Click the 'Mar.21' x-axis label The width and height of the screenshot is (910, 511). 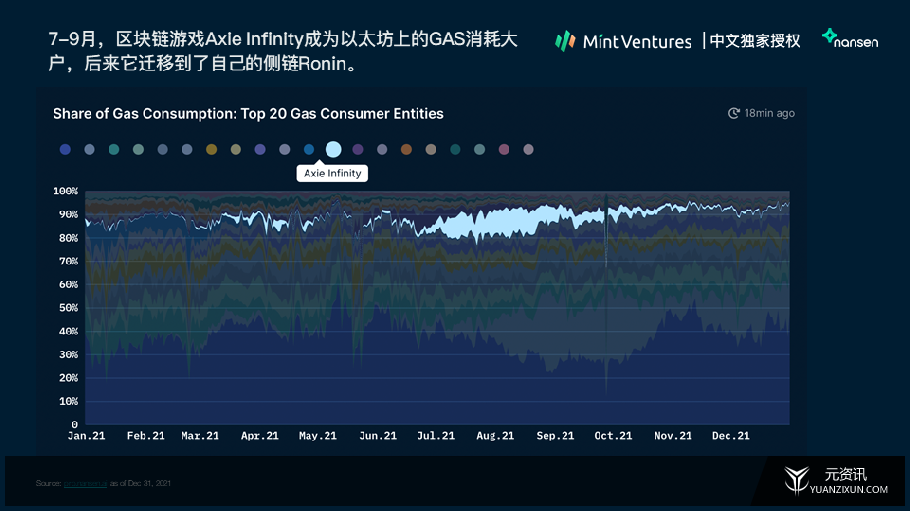(200, 436)
